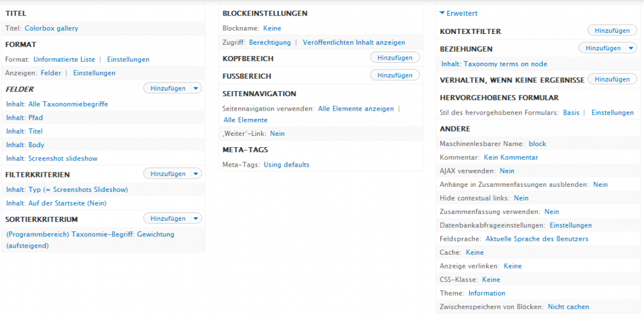Edit the Taxonomy terms on node relationship
Viewport: 644px width, 317px height.
(494, 64)
